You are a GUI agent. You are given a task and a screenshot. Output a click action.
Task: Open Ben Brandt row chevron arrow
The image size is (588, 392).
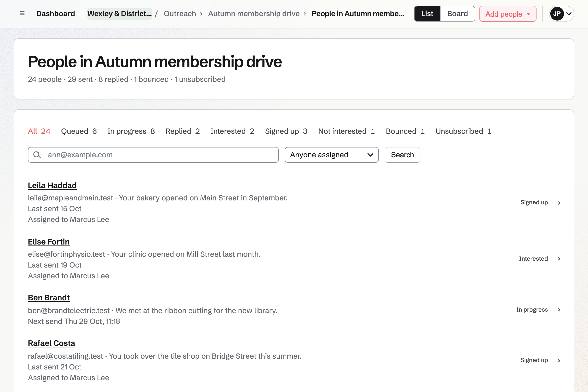point(559,310)
